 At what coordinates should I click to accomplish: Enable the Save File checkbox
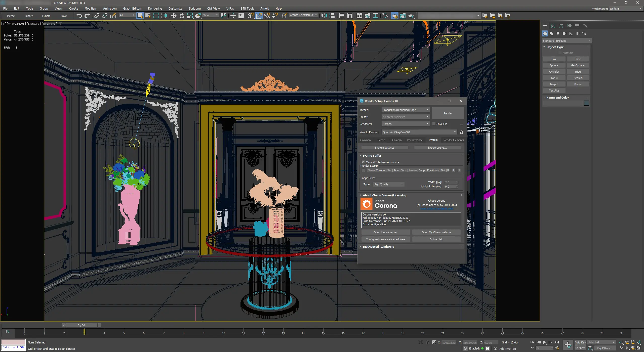click(434, 124)
